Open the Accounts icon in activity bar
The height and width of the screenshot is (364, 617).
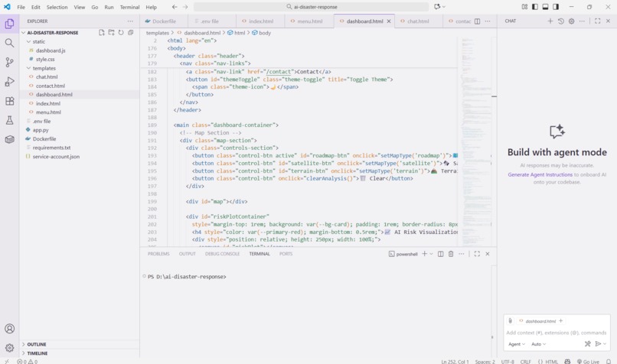click(x=9, y=329)
